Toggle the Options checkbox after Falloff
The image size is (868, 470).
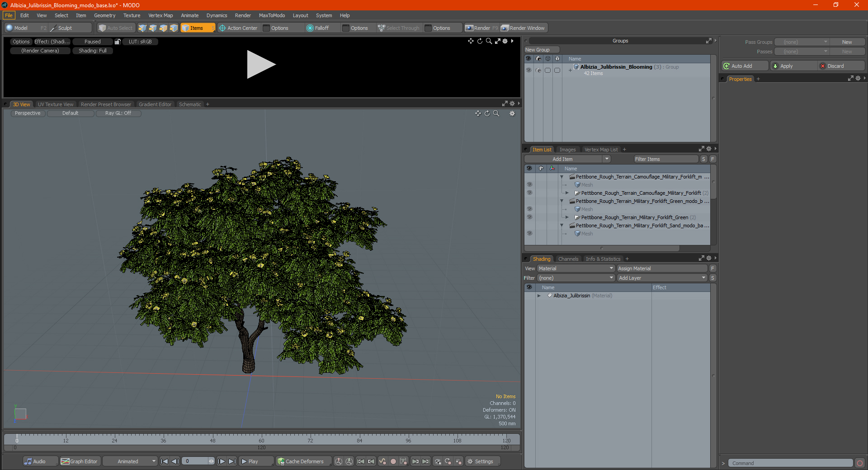tap(346, 28)
